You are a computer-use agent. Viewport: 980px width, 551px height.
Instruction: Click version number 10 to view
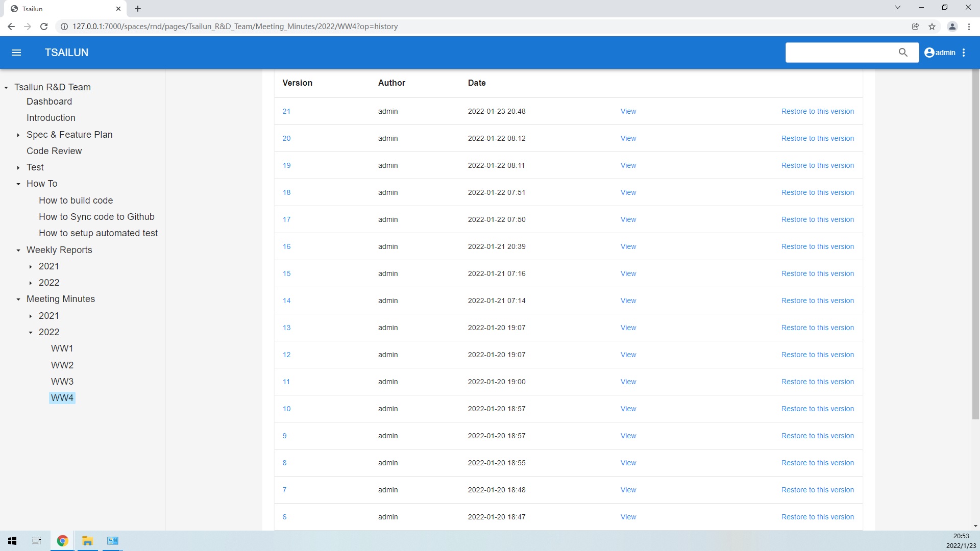click(x=285, y=408)
